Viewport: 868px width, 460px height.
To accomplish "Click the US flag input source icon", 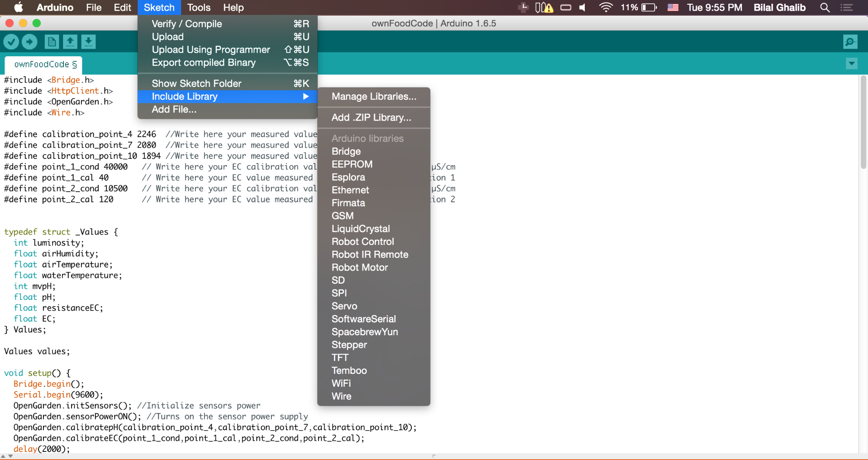I will click(x=673, y=7).
